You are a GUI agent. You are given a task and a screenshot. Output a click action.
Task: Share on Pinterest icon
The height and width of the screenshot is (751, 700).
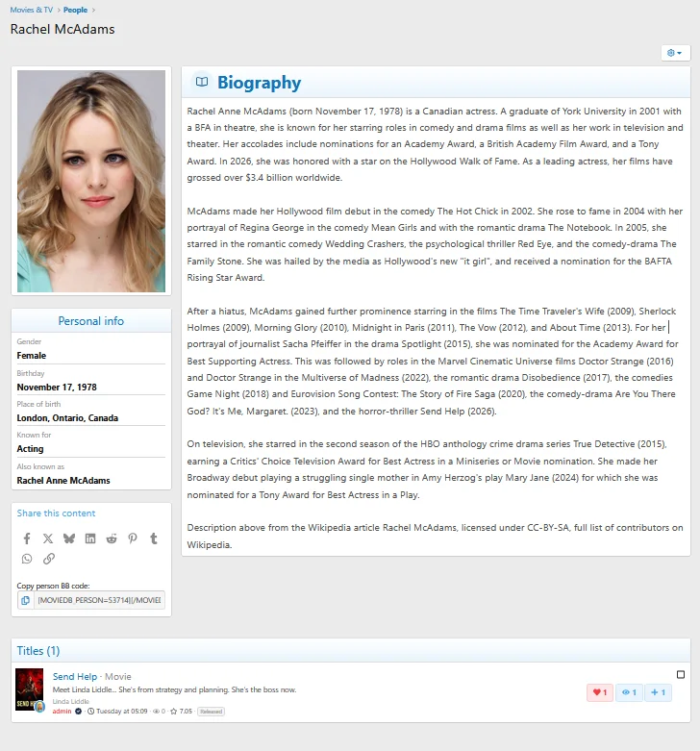pos(133,538)
